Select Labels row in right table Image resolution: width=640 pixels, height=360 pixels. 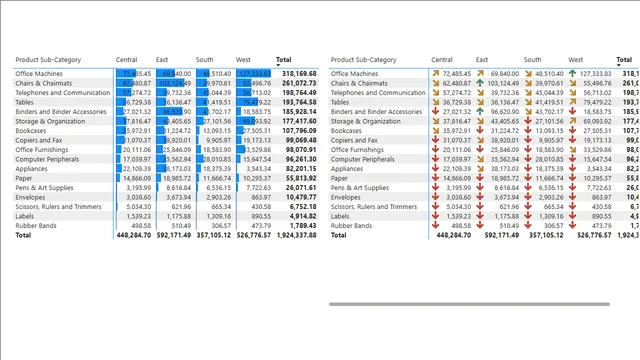[340, 216]
